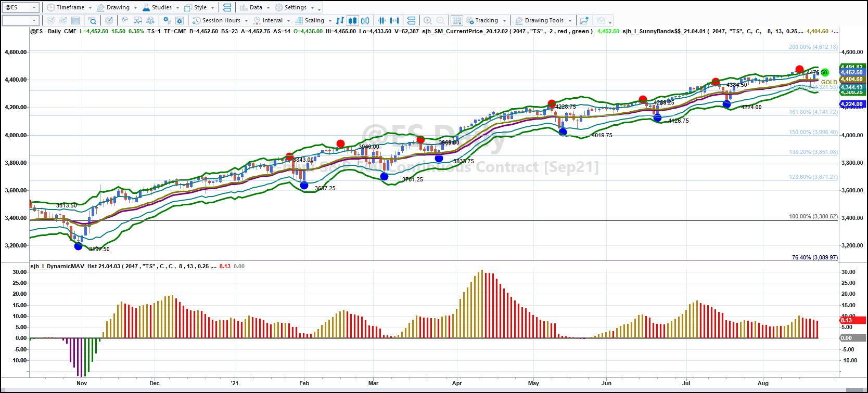
Task: Click the stacked-bars icon next to Style menu
Action: (x=227, y=7)
